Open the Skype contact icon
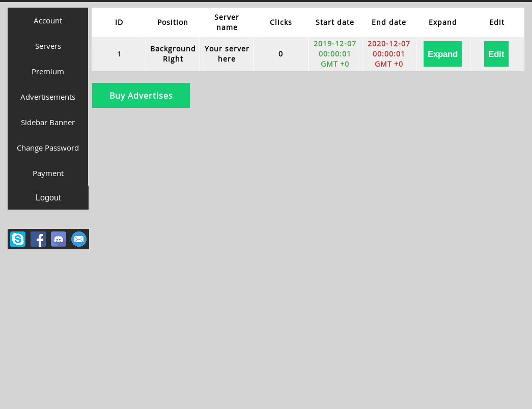The image size is (532, 409). click(x=18, y=239)
